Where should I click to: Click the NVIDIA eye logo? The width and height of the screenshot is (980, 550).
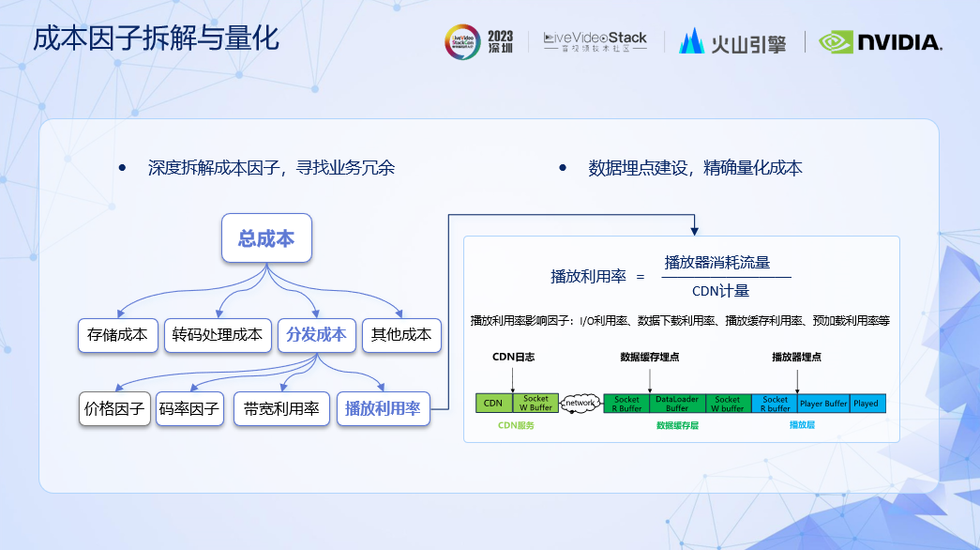[x=836, y=42]
